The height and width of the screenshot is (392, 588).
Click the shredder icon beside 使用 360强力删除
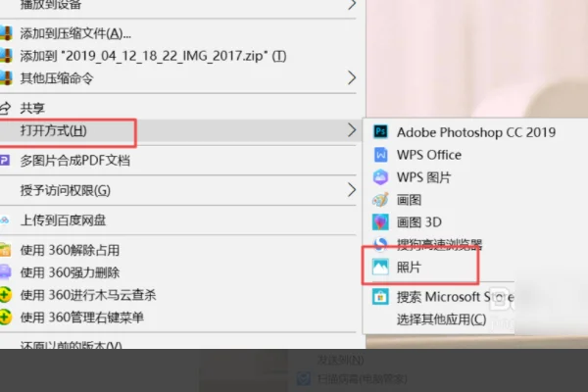coord(5,272)
